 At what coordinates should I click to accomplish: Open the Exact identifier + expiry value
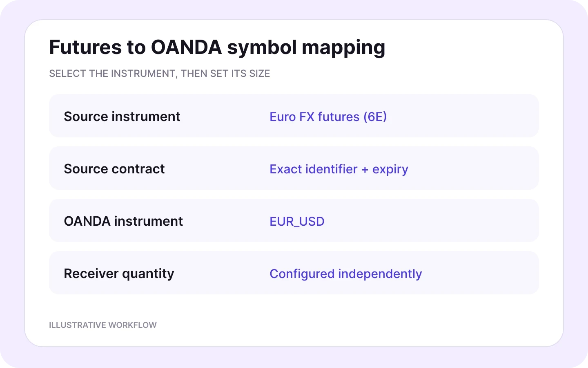(339, 169)
